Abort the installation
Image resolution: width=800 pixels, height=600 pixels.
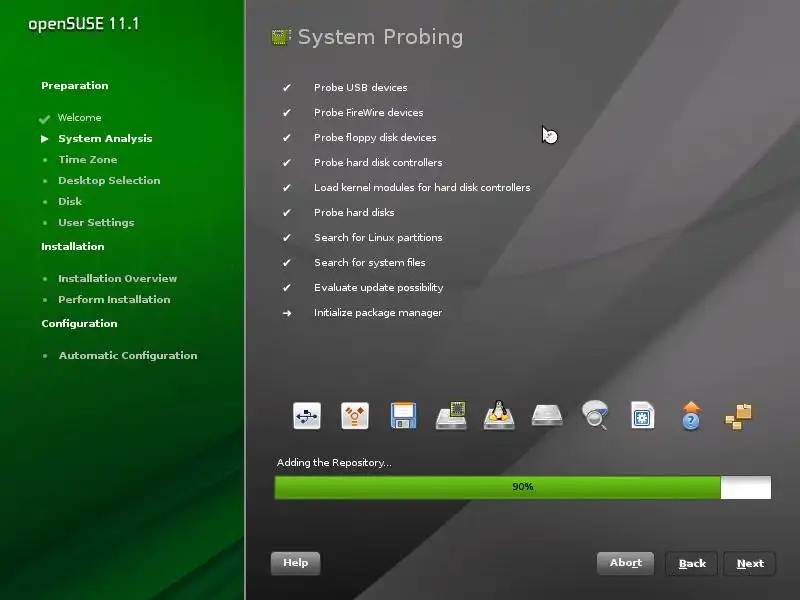(x=626, y=563)
